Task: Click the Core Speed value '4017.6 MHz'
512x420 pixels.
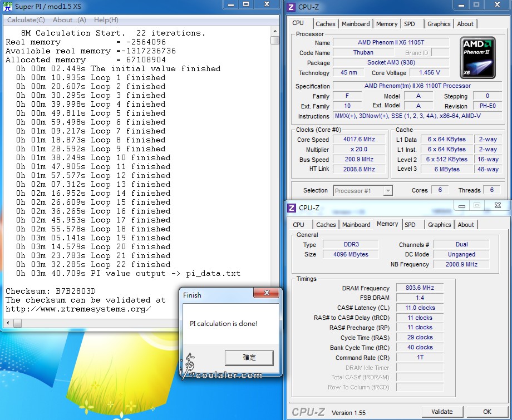Action: coord(359,139)
